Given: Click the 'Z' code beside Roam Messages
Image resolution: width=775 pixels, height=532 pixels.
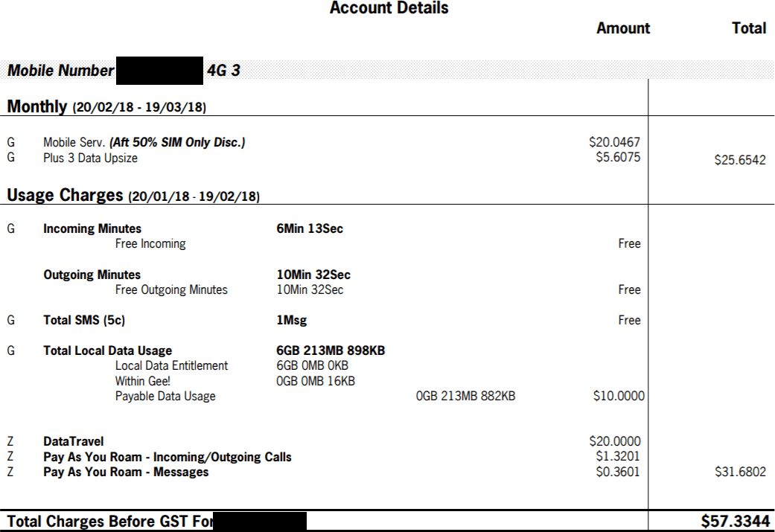Looking at the screenshot, I should (x=11, y=472).
